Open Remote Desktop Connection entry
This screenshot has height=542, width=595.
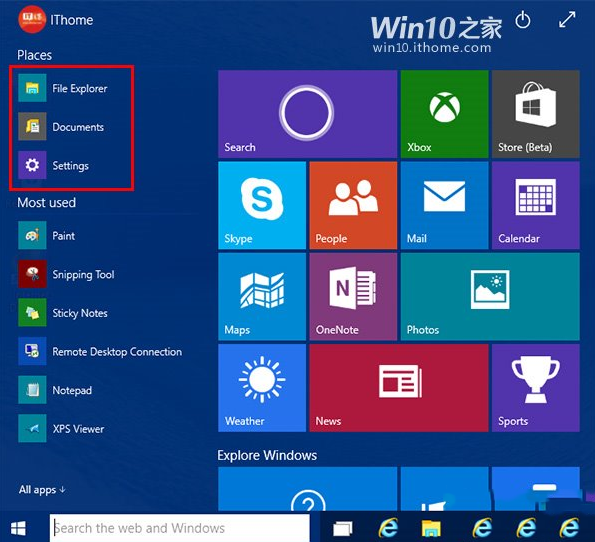coord(100,351)
